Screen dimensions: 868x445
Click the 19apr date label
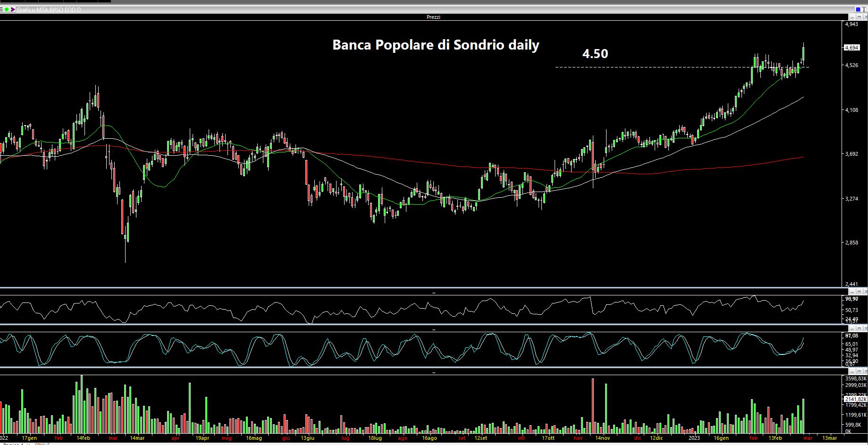(x=202, y=438)
